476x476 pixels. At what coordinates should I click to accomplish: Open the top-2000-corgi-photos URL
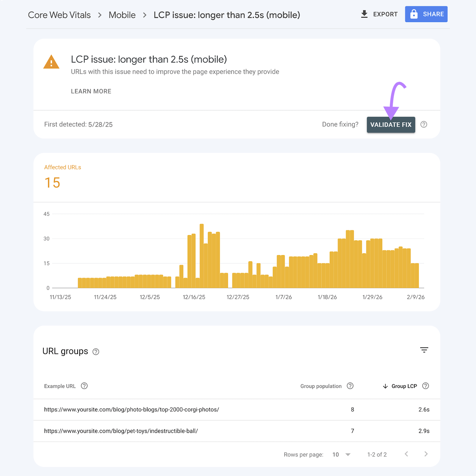click(x=131, y=409)
